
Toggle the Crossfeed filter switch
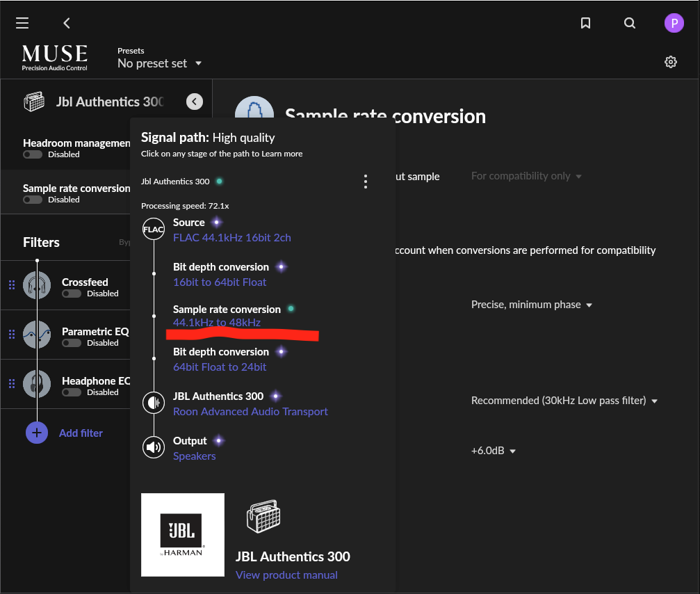click(x=72, y=294)
